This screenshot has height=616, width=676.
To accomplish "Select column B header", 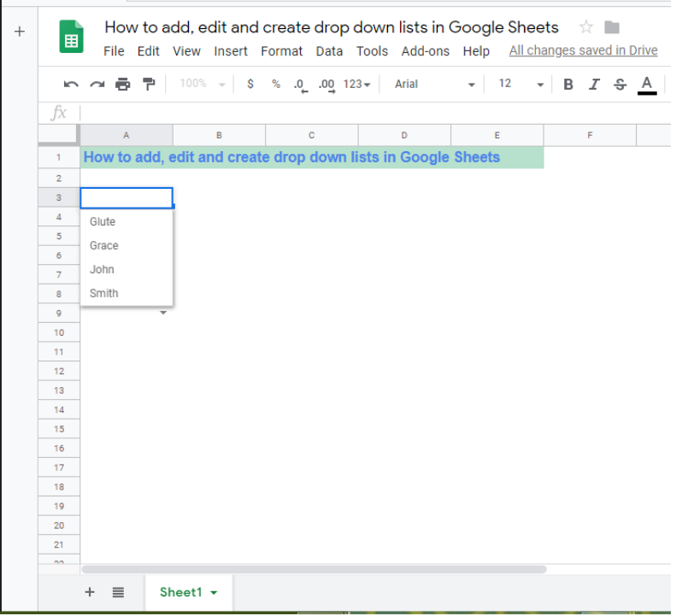I will pos(219,135).
